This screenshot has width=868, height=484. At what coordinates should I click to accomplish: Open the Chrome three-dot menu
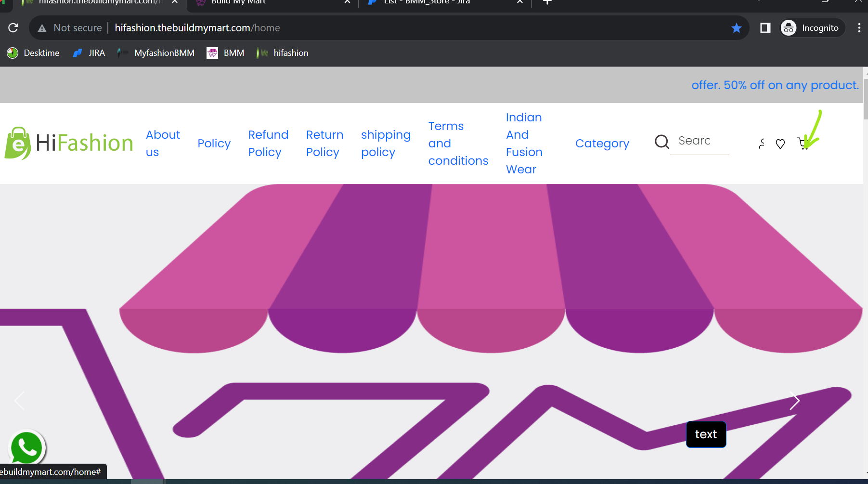point(859,28)
